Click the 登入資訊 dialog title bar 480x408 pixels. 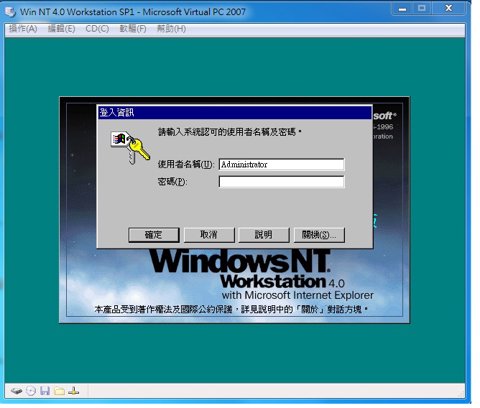pos(235,113)
